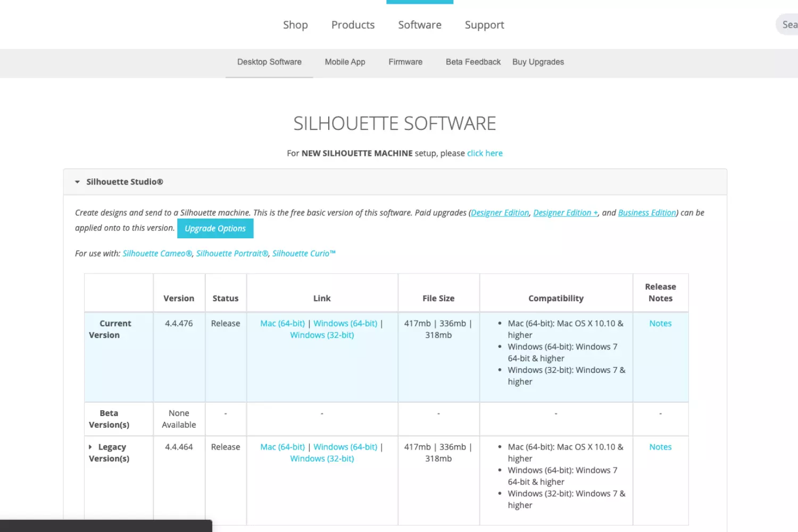Image resolution: width=798 pixels, height=532 pixels.
Task: Open the Support menu
Action: pos(484,25)
